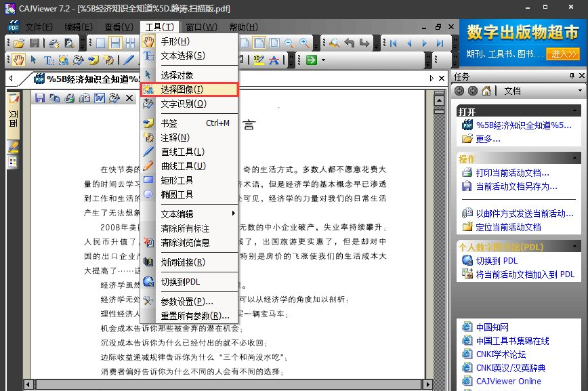This screenshot has width=588, height=391.
Task: Go to previous page arrow icon
Action: pyautogui.click(x=408, y=43)
